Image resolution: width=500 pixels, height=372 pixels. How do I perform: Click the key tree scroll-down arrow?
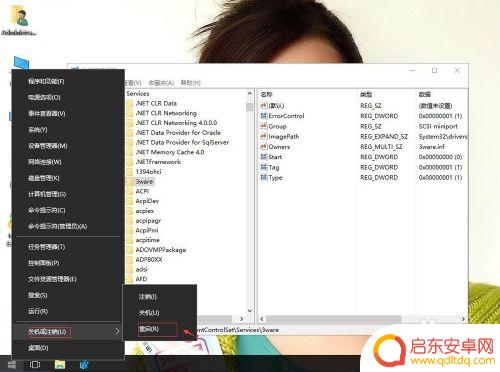pos(250,311)
